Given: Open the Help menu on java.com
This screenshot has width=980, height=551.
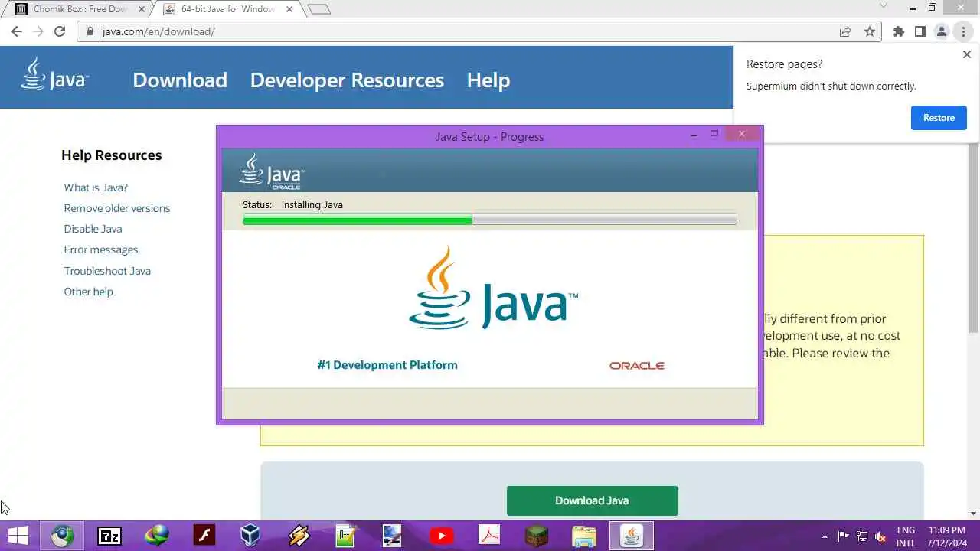Looking at the screenshot, I should pyautogui.click(x=488, y=80).
